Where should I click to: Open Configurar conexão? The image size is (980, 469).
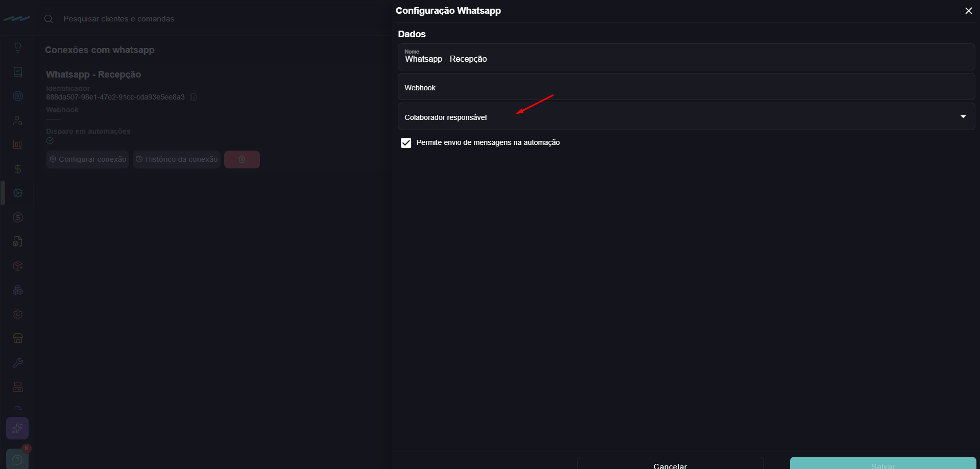(x=87, y=159)
